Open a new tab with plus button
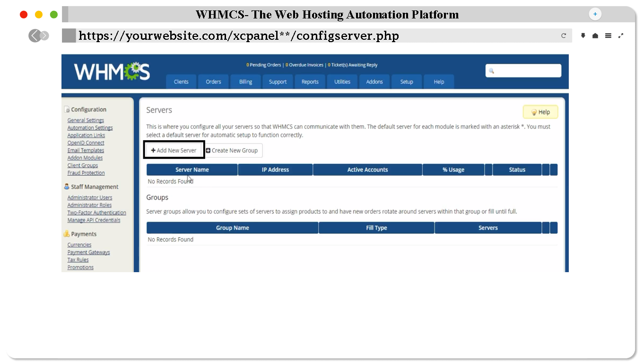 tap(595, 14)
